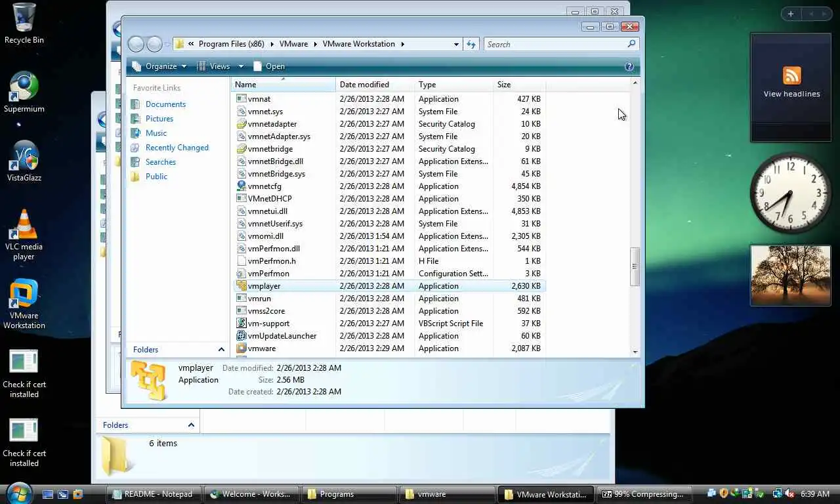Viewport: 840px width, 504px height.
Task: Switch to 99% Compressing taskbar button
Action: tap(645, 494)
